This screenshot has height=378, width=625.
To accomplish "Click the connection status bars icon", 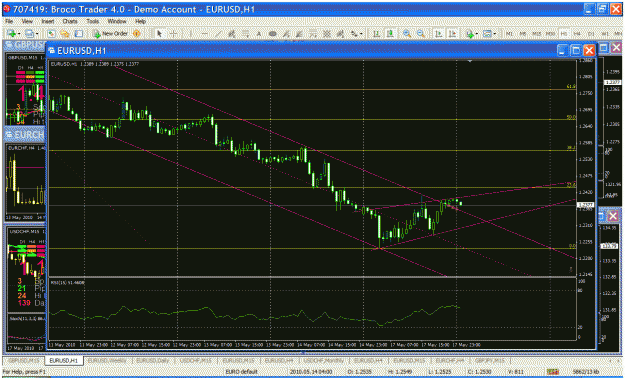I will pos(552,372).
